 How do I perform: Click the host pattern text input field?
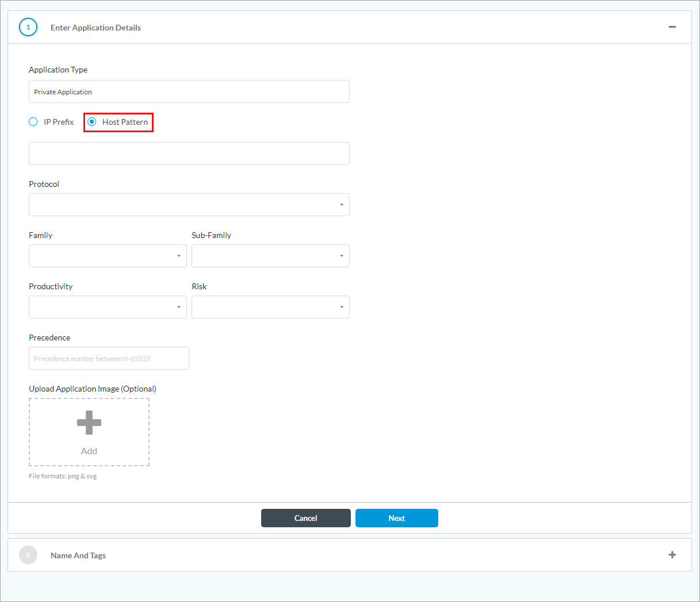pyautogui.click(x=189, y=154)
